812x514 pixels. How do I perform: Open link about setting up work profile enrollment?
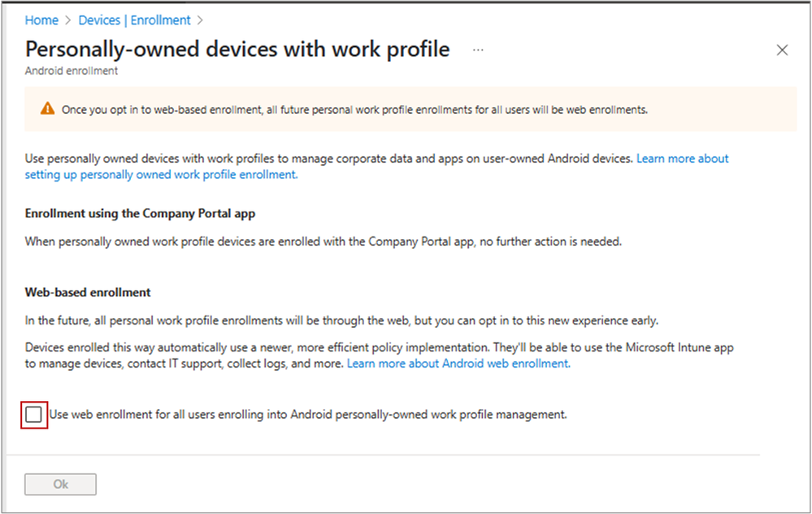[x=161, y=174]
